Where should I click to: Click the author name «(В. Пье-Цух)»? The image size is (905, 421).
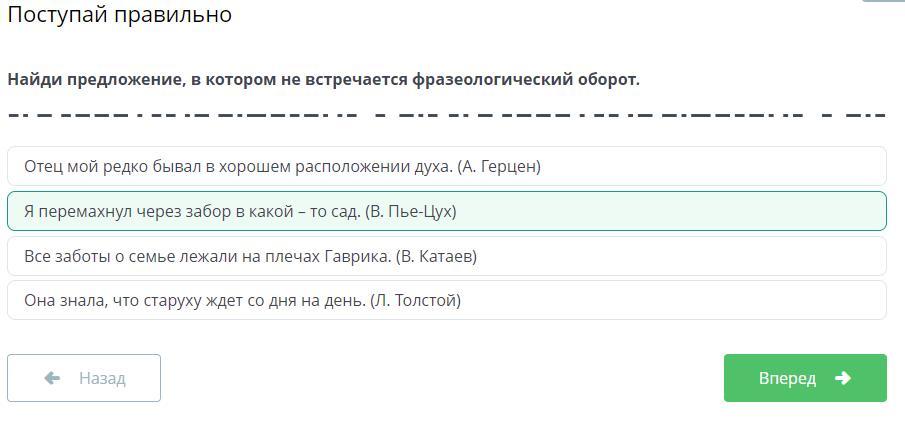click(x=411, y=212)
